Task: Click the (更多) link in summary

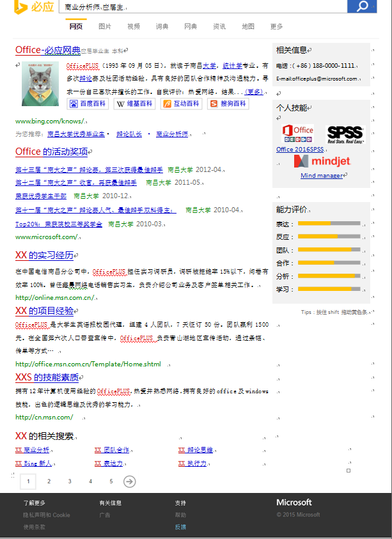Action: (x=254, y=92)
